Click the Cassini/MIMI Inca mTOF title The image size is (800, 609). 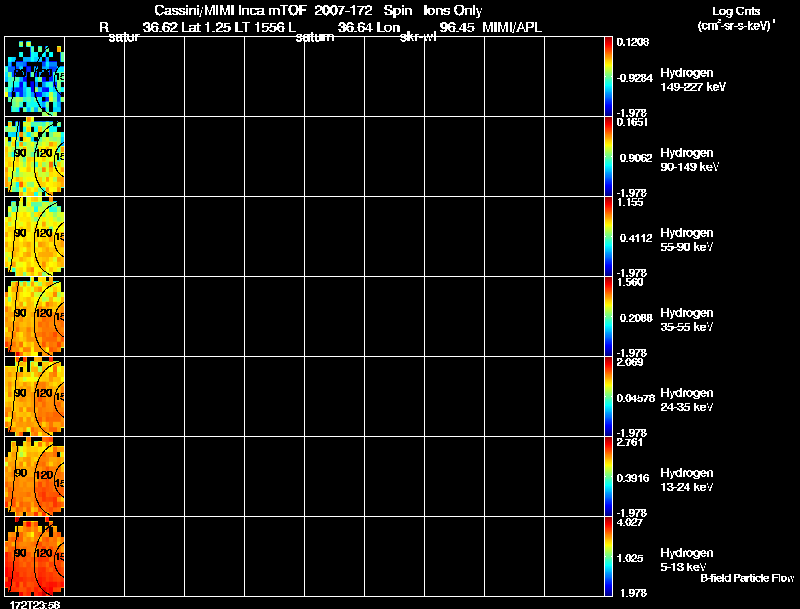coord(230,10)
